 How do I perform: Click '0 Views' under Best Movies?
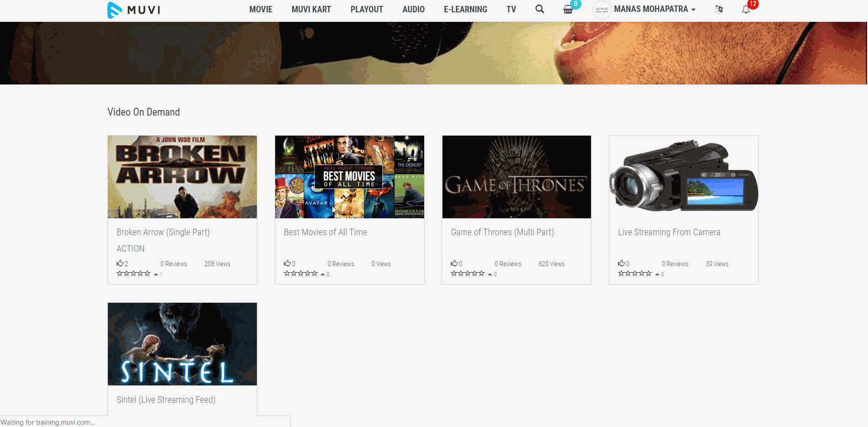tap(381, 264)
